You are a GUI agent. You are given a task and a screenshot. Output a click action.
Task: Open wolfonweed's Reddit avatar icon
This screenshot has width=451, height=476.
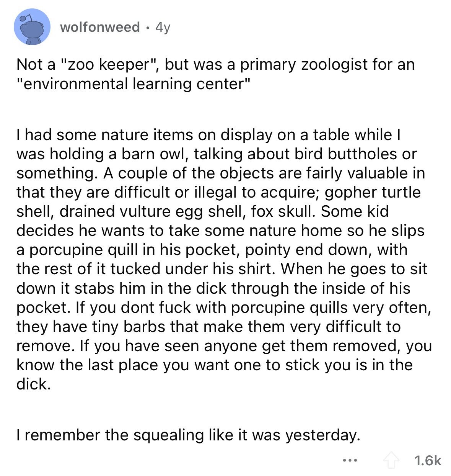click(x=32, y=27)
